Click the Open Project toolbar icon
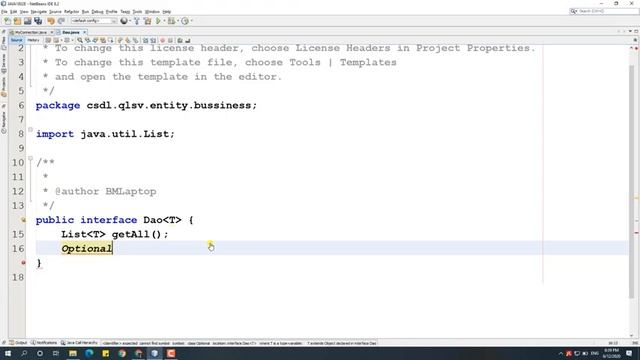Image resolution: width=640 pixels, height=360 pixels. (x=27, y=21)
